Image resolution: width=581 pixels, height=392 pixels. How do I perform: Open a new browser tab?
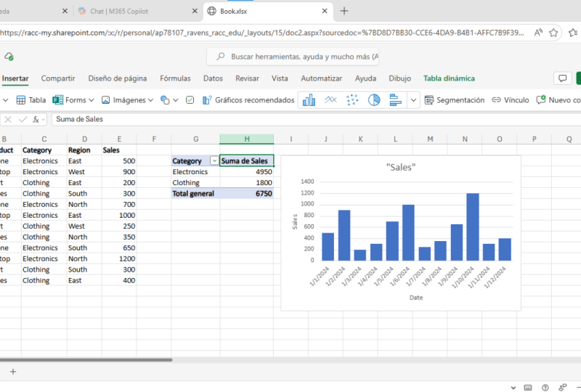click(344, 11)
